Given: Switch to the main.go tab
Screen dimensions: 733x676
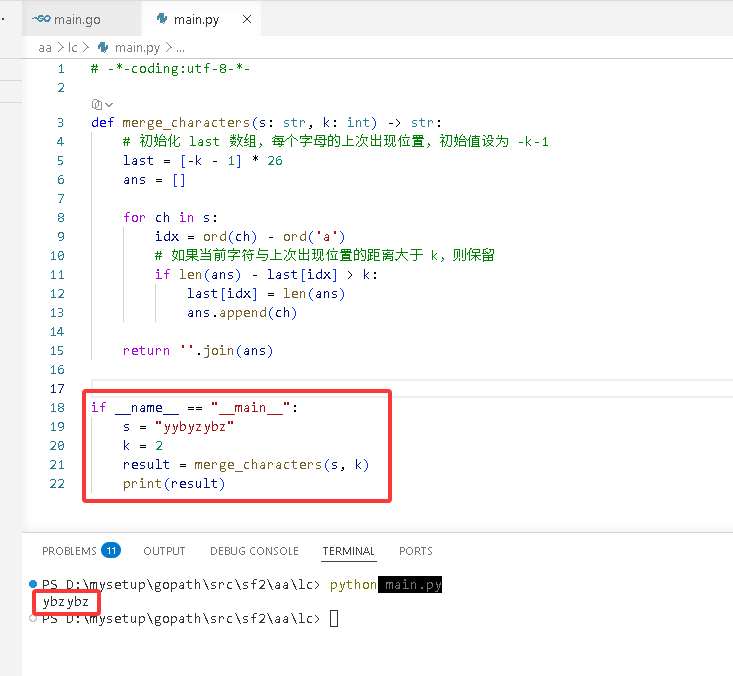Looking at the screenshot, I should pos(66,19).
